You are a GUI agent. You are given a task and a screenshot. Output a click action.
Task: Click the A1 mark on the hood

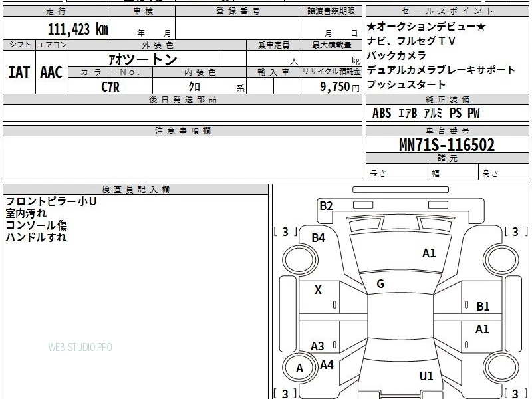pos(429,253)
